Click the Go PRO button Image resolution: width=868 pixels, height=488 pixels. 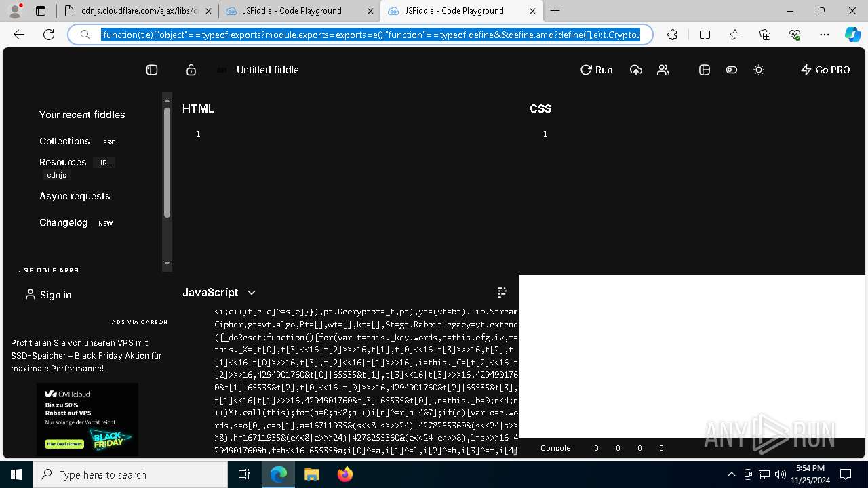tap(825, 70)
